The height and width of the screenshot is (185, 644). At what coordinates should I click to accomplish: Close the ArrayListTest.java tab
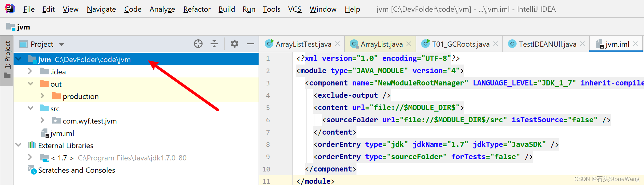coord(337,44)
